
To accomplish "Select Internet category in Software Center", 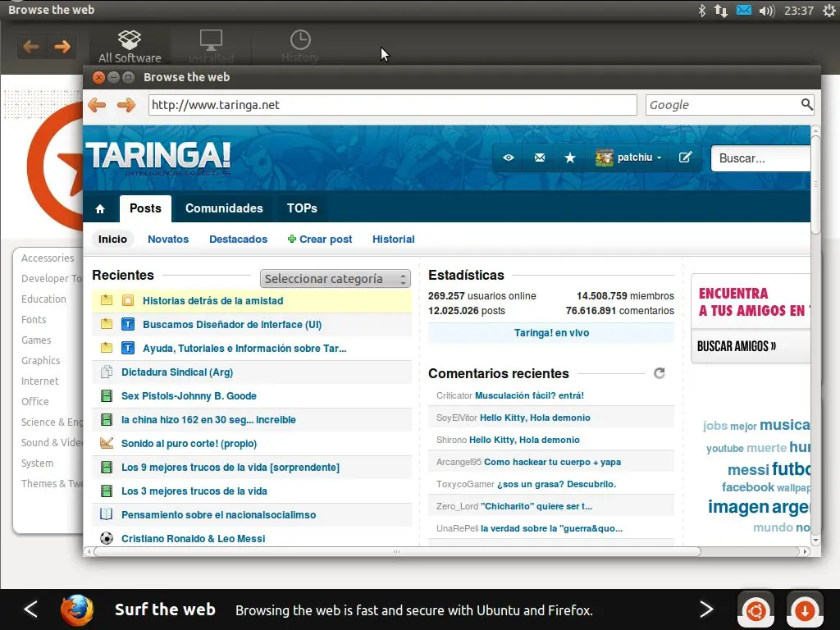I will [x=40, y=381].
